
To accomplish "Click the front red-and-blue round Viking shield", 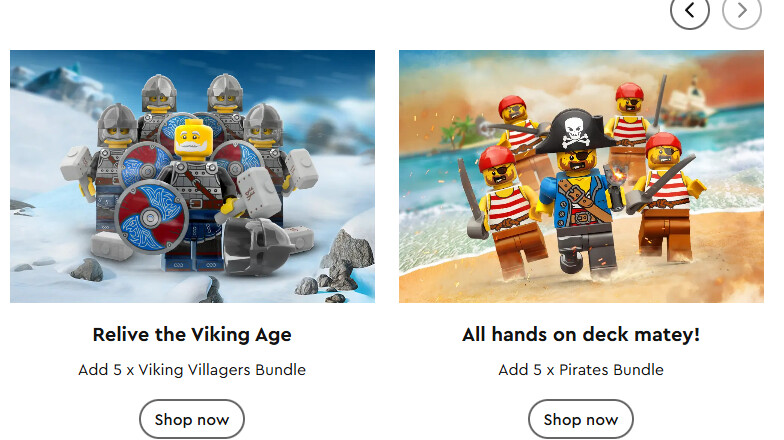I will tap(151, 217).
